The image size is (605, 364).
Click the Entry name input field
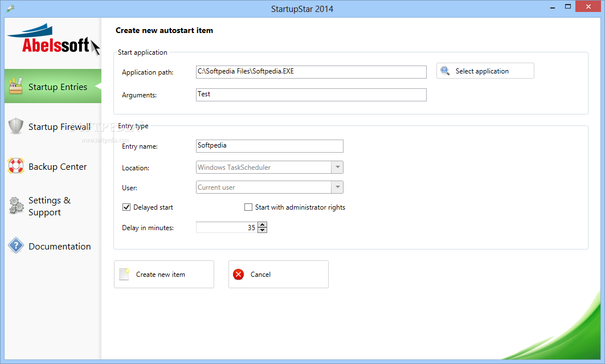(269, 146)
